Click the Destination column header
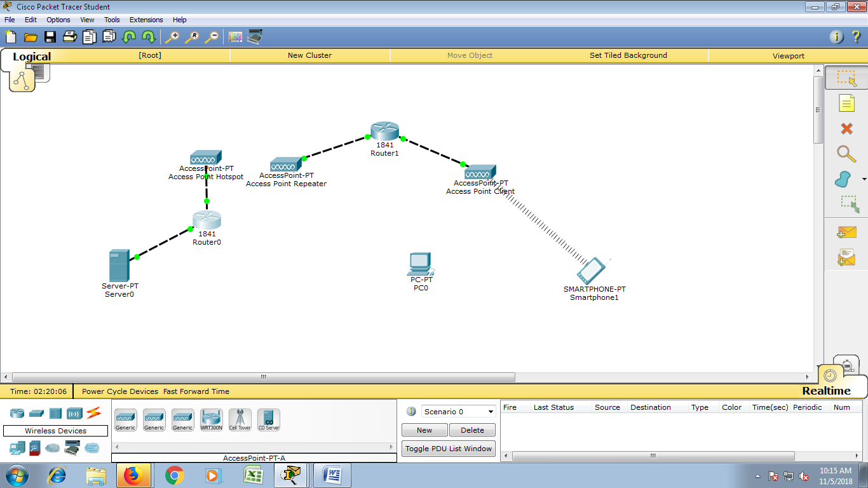 click(651, 407)
